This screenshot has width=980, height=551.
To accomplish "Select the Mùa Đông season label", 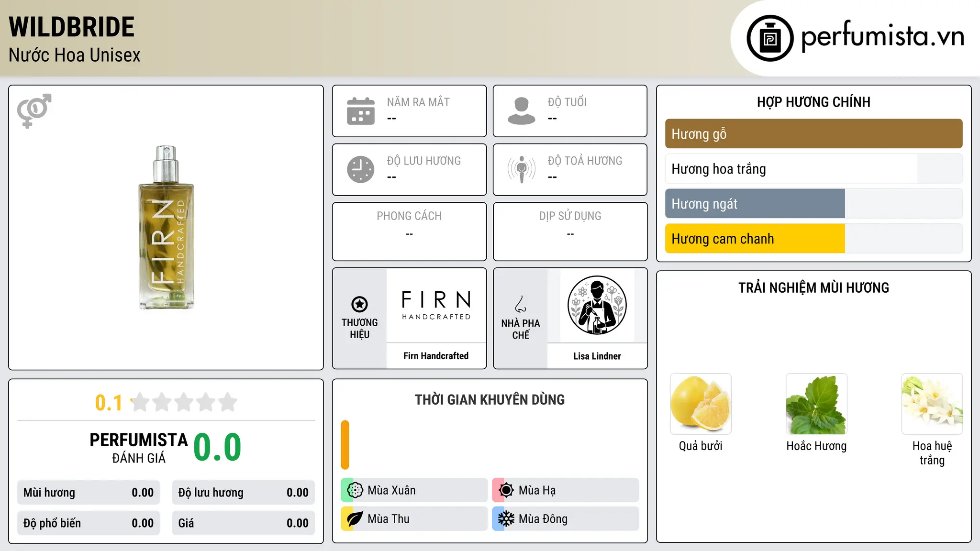I will pyautogui.click(x=543, y=519).
